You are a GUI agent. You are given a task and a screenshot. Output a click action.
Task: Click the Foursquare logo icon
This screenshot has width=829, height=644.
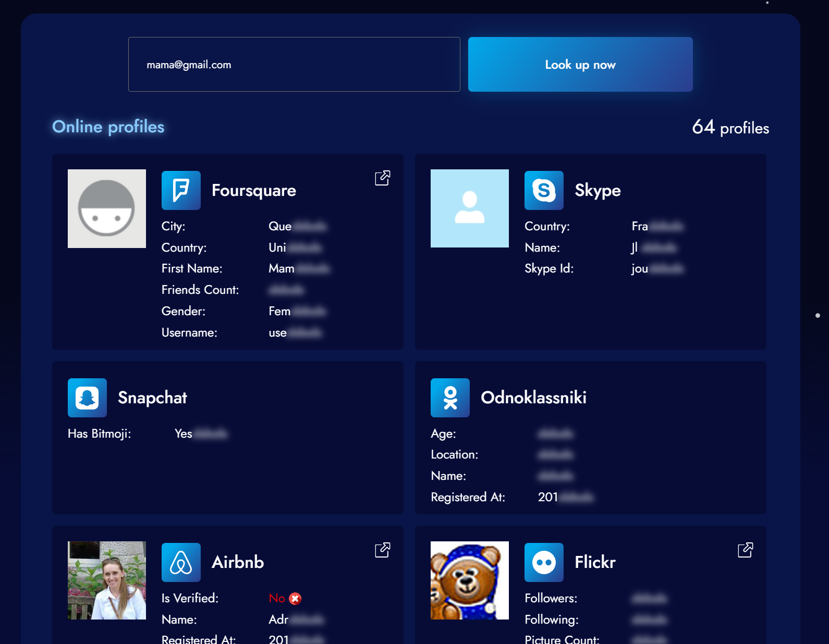pos(181,190)
